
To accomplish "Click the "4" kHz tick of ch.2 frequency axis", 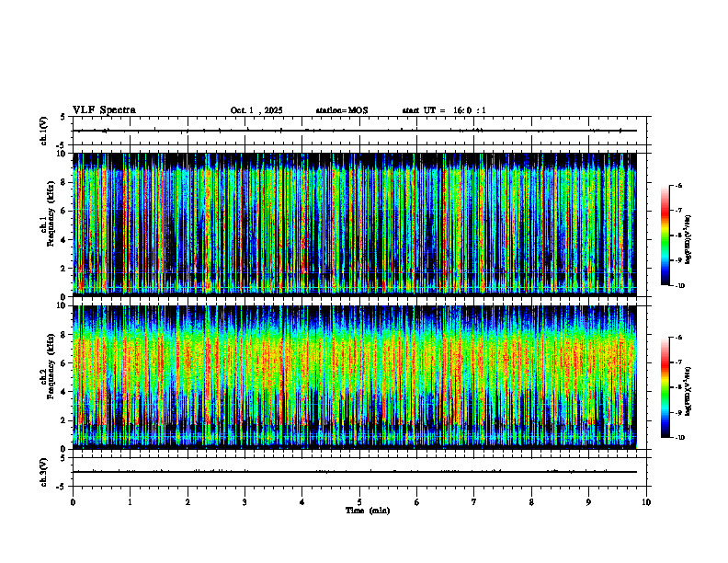I will (x=64, y=392).
